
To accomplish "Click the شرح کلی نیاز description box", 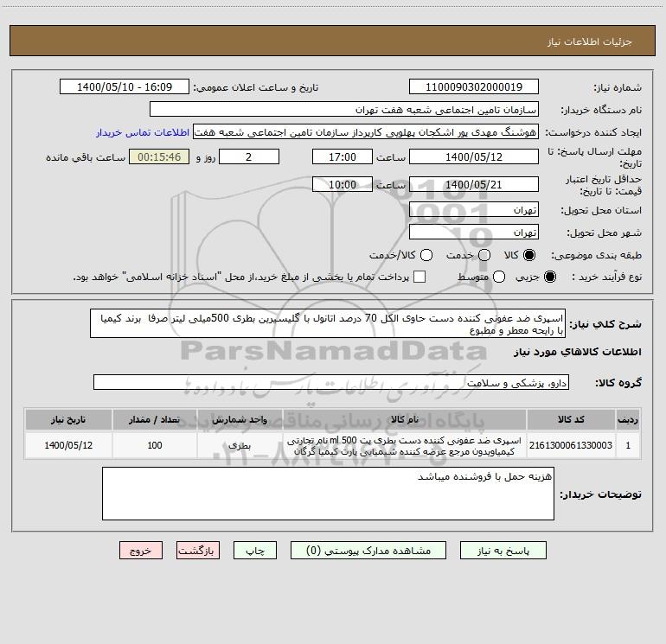I will (x=328, y=324).
